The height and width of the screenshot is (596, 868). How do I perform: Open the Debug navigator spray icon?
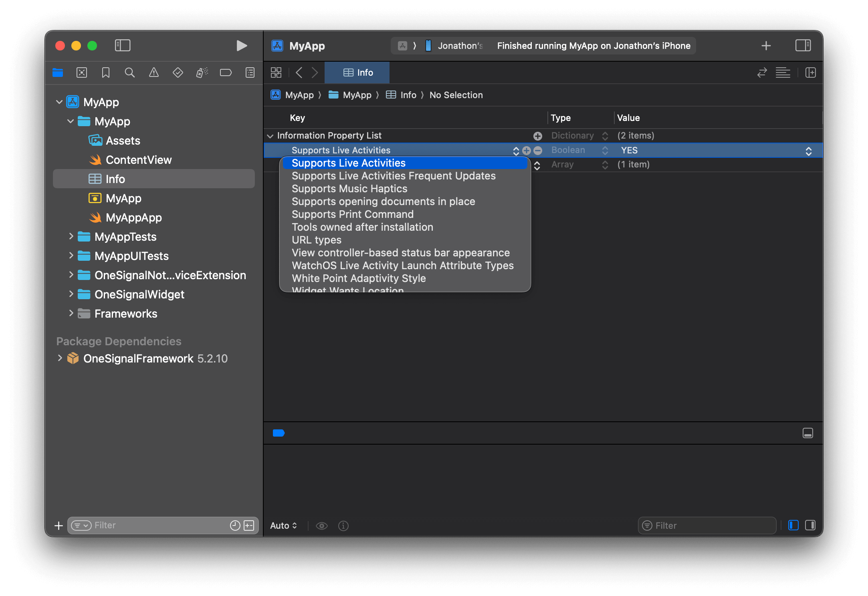pos(202,72)
